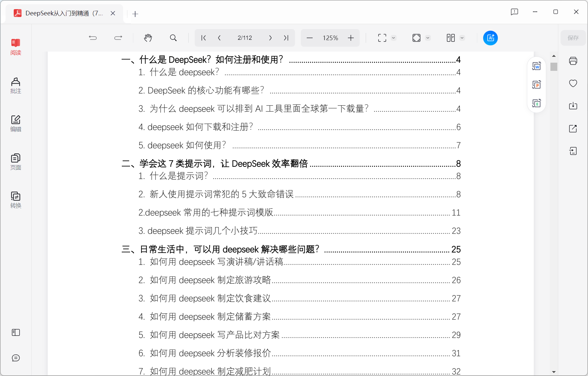The height and width of the screenshot is (376, 588).
Task: Click the two-page layout view icon
Action: (x=451, y=38)
